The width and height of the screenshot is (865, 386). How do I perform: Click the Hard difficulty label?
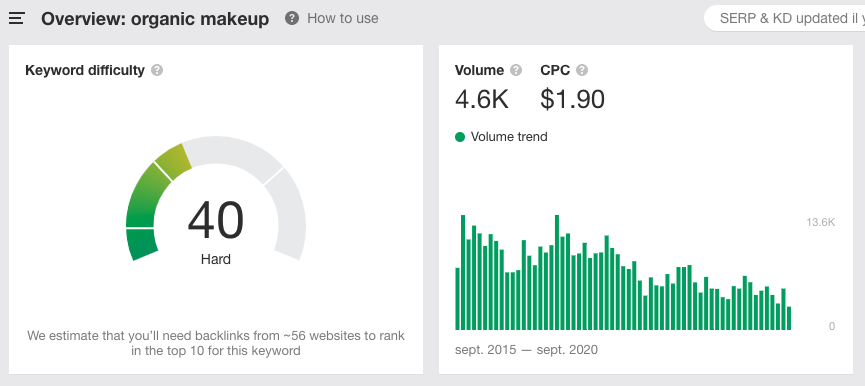tap(216, 259)
